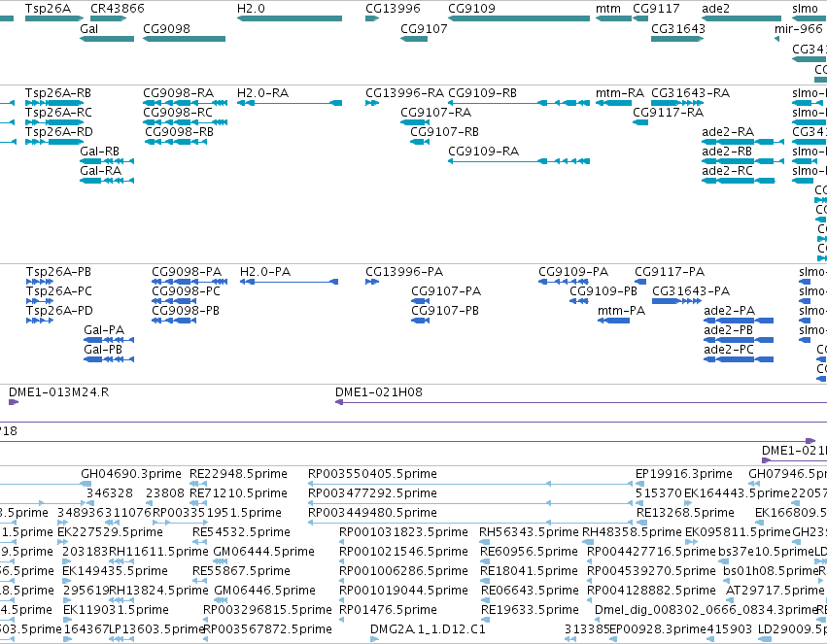Open the CG31643-RA transcript label
Screen dimensions: 827x644
[690, 92]
